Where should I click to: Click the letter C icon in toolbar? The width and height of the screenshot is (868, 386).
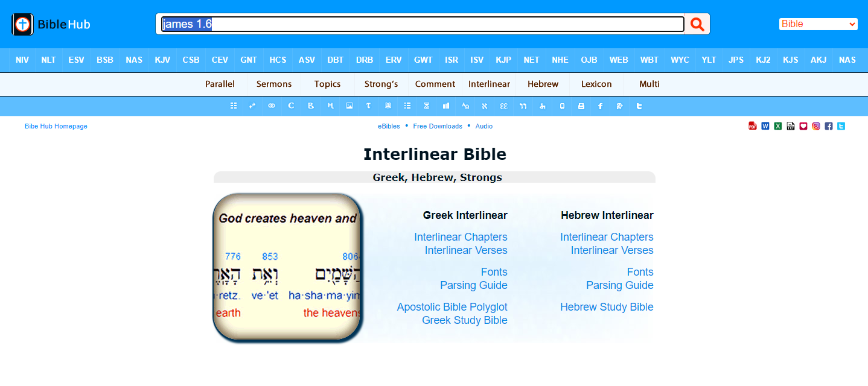(x=291, y=106)
